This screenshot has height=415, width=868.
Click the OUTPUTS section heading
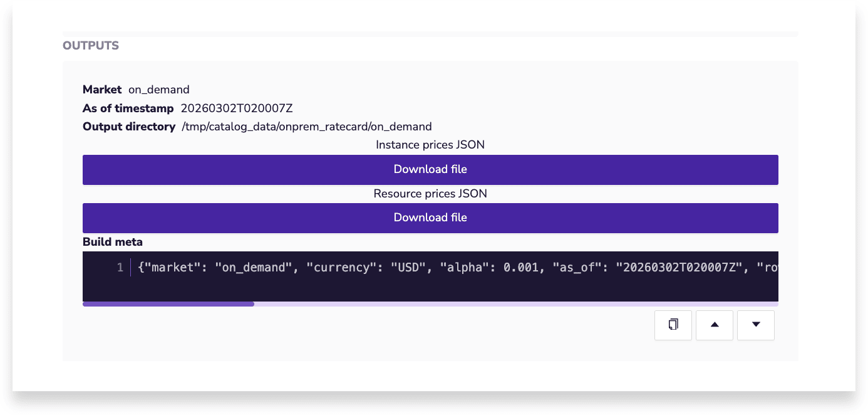click(91, 46)
